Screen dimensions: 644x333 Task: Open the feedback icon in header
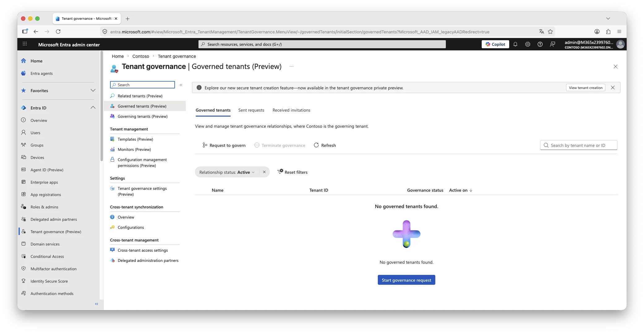[552, 44]
